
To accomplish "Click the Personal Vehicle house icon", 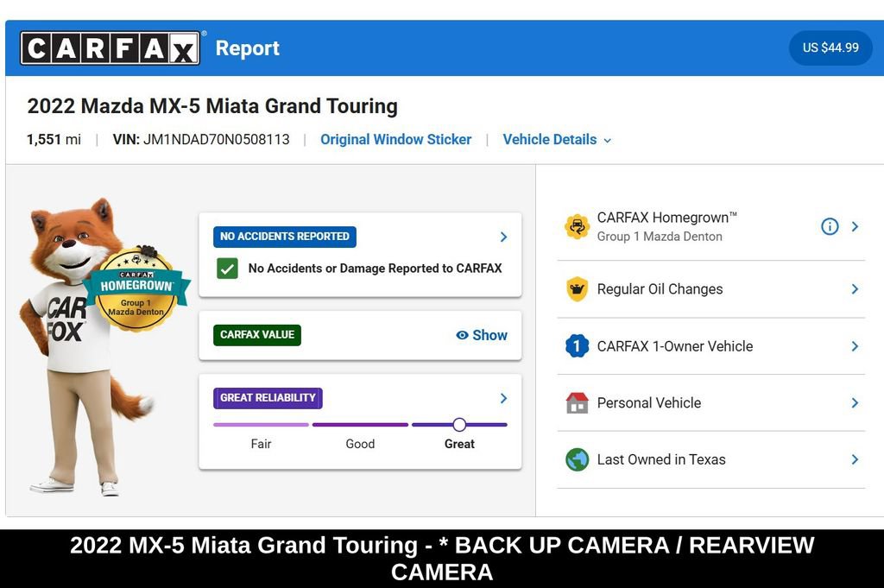I will [x=578, y=403].
